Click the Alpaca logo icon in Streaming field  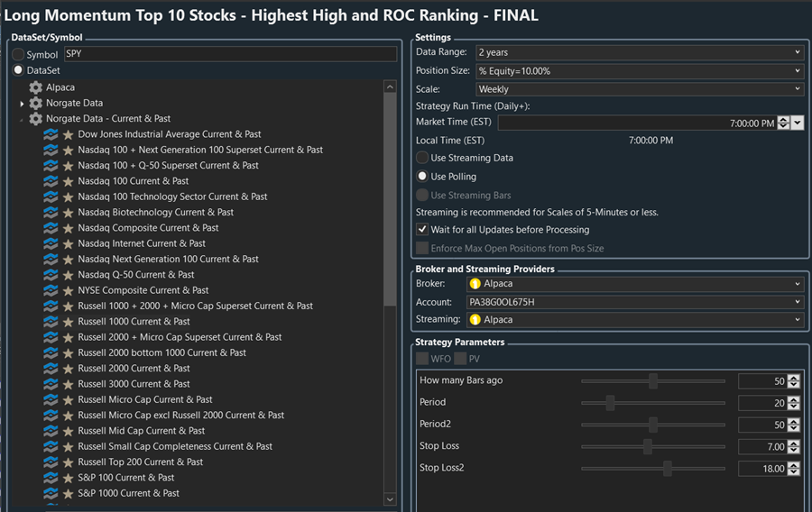coord(475,320)
